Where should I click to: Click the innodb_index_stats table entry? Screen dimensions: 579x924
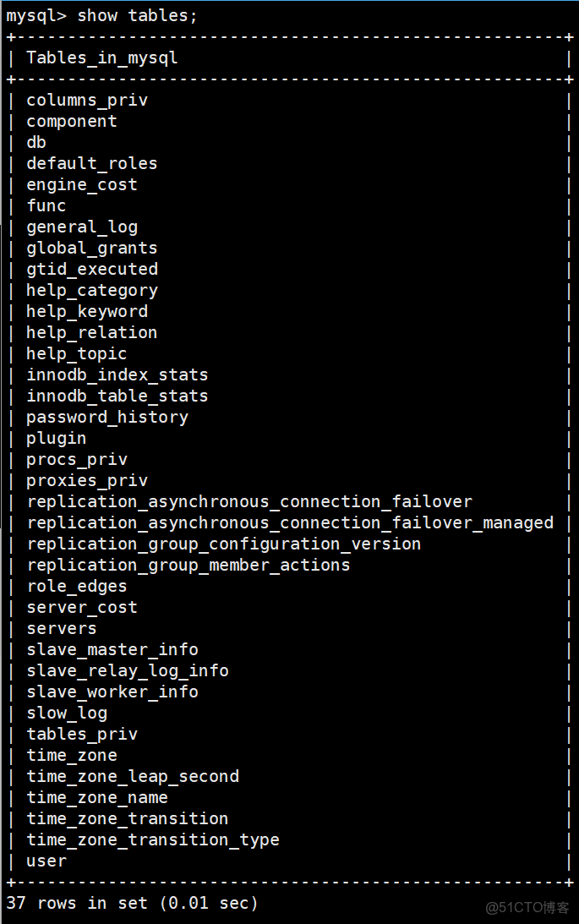click(117, 375)
